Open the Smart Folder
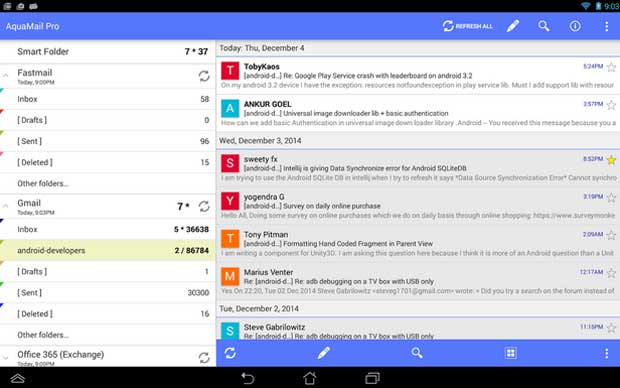Viewport: 620px width, 388px height. pyautogui.click(x=108, y=51)
